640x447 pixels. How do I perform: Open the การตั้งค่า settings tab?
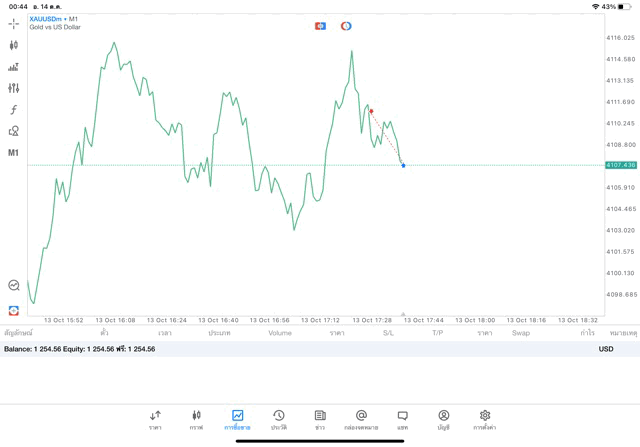[x=485, y=419]
